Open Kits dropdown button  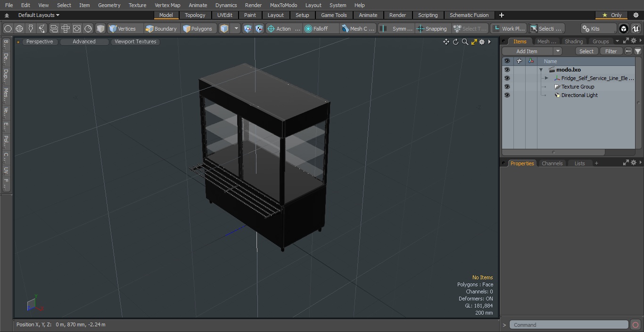click(x=598, y=29)
